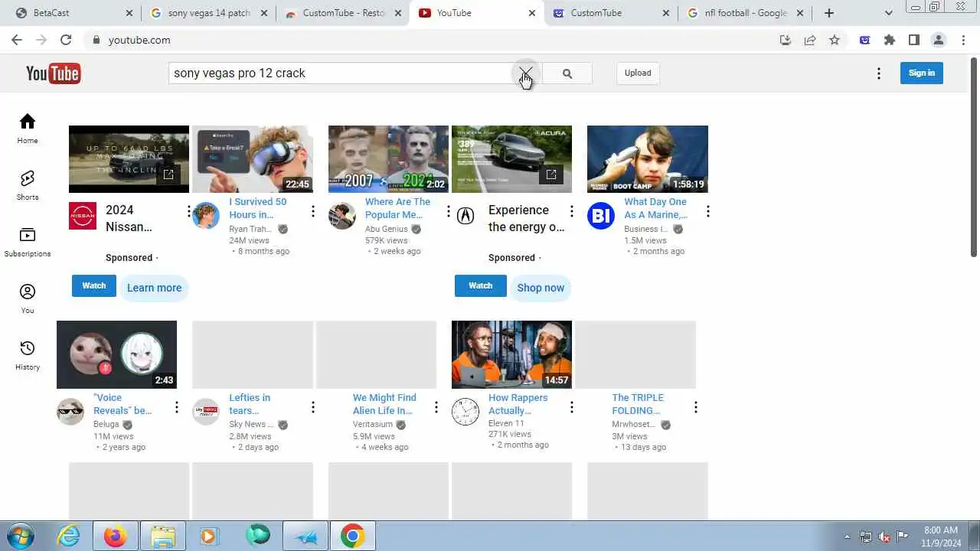
Task: Click the search magnifier button
Action: (x=567, y=73)
